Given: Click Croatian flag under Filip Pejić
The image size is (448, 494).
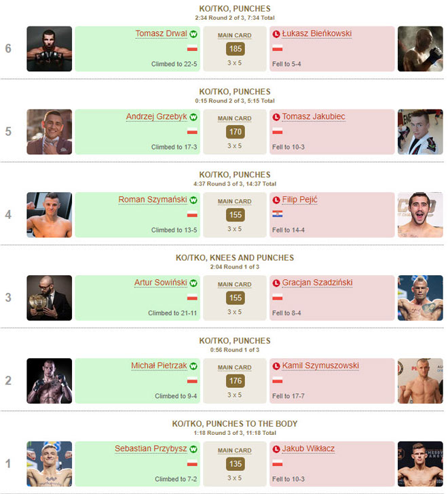Looking at the screenshot, I should click(277, 214).
